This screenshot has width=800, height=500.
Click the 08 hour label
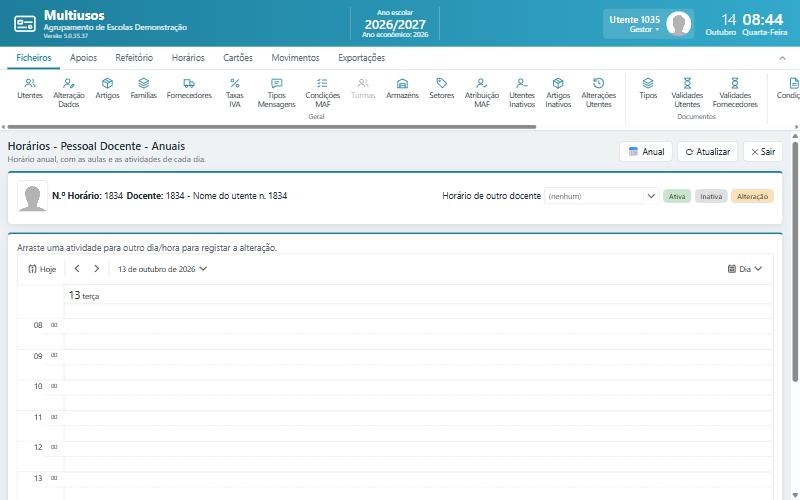pos(38,326)
